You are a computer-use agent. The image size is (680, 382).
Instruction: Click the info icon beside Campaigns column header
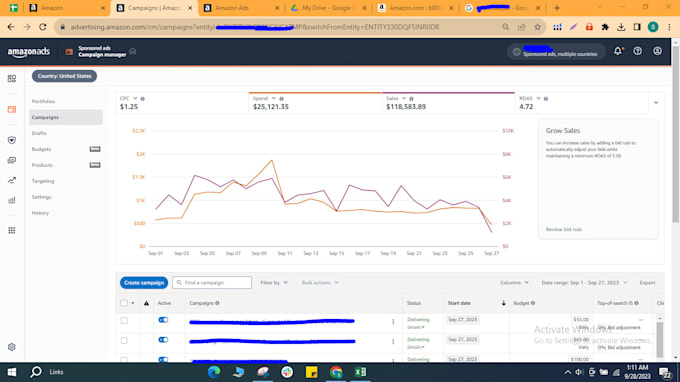click(217, 303)
